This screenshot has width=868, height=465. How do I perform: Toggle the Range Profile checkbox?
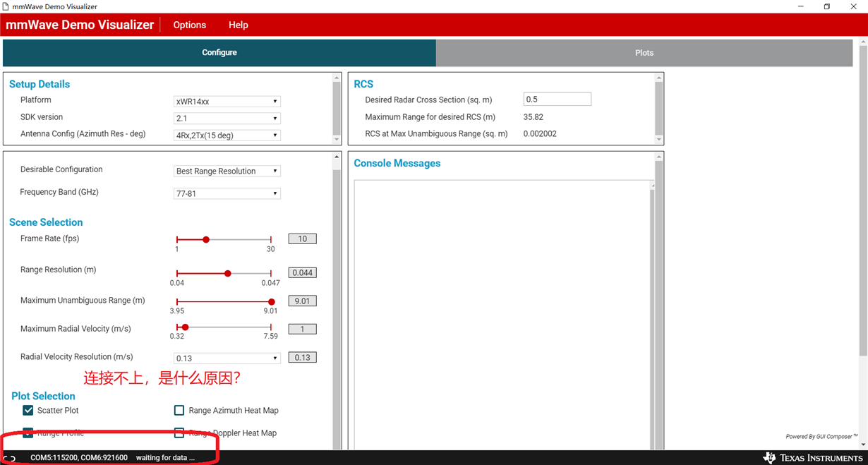(x=28, y=433)
